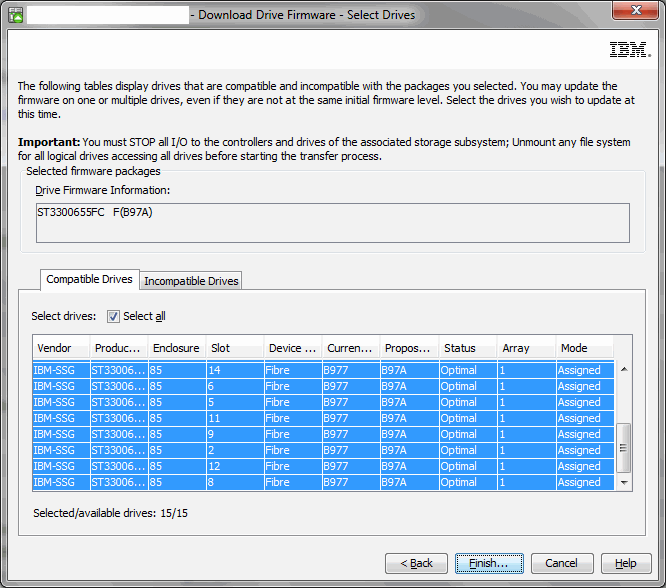The width and height of the screenshot is (666, 588).
Task: Select the drive row in slot 14
Action: tap(320, 370)
